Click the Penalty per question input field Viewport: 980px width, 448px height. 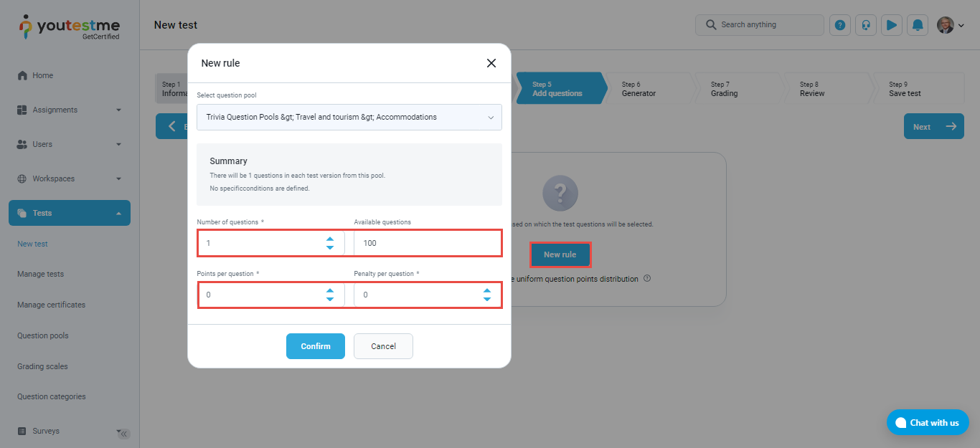(x=428, y=295)
